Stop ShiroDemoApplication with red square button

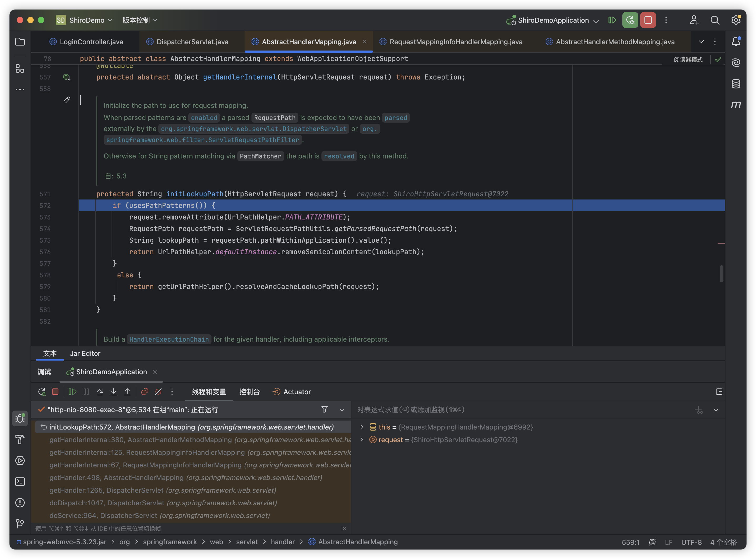[648, 20]
